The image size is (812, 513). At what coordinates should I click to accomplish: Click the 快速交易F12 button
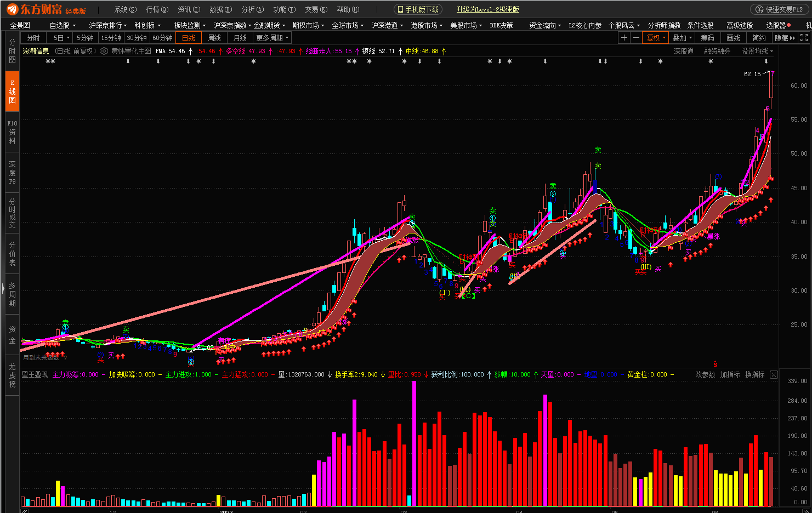click(779, 9)
